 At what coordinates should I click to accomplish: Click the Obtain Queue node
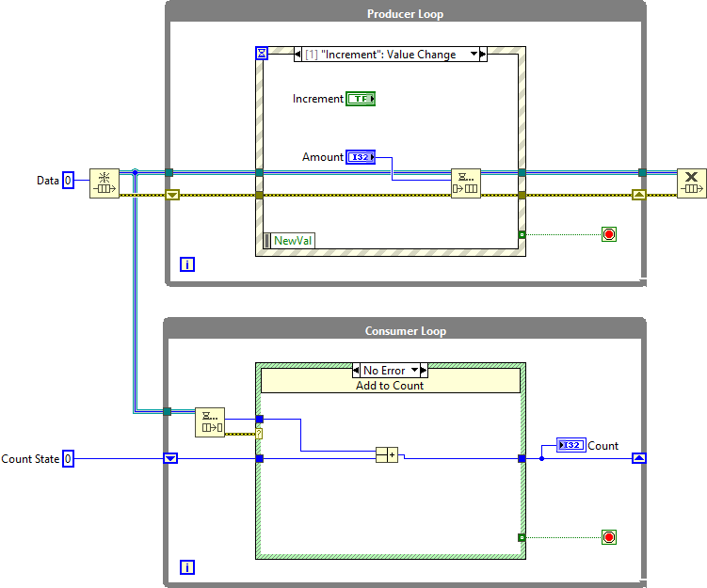click(104, 183)
